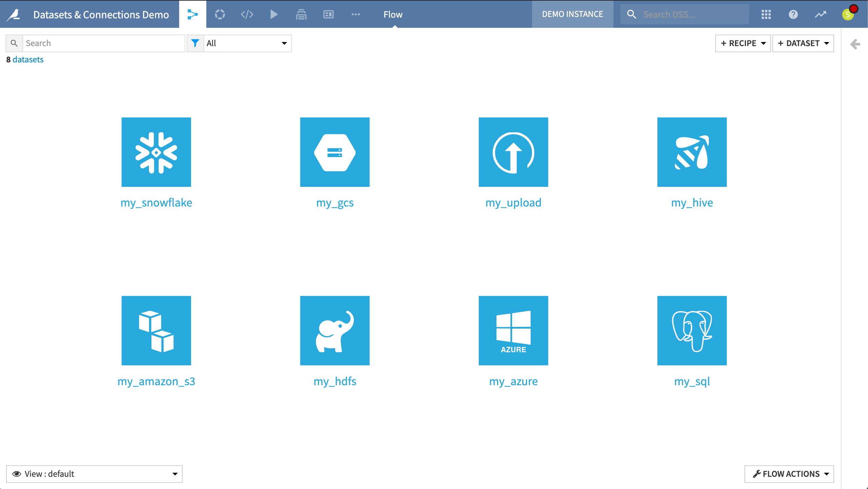Open the applications grid menu

[766, 14]
